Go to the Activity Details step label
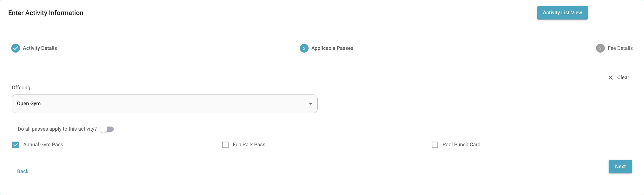Image resolution: width=644 pixels, height=195 pixels. click(x=40, y=48)
